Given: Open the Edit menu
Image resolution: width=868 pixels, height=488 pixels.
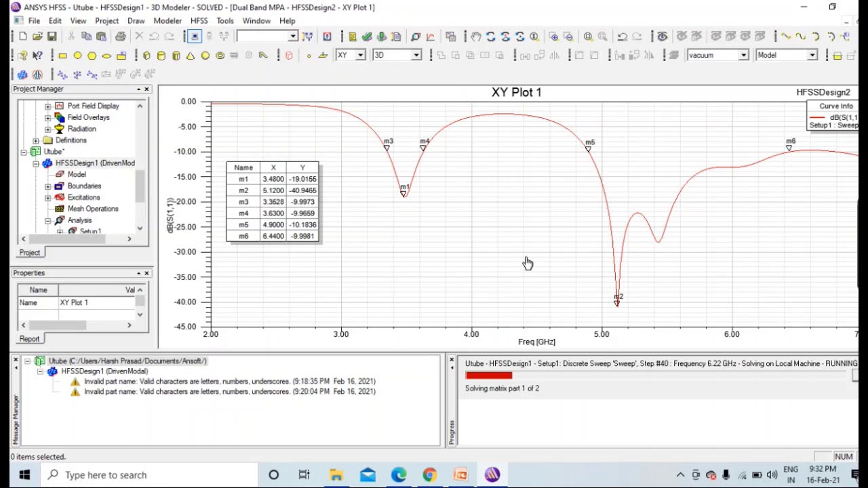Looking at the screenshot, I should coord(55,21).
